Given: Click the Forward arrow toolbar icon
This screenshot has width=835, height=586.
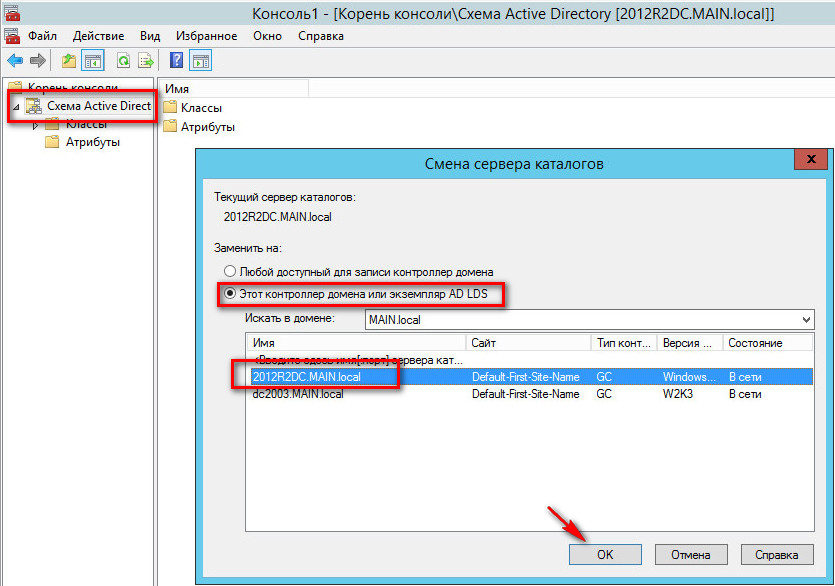Looking at the screenshot, I should [x=38, y=61].
